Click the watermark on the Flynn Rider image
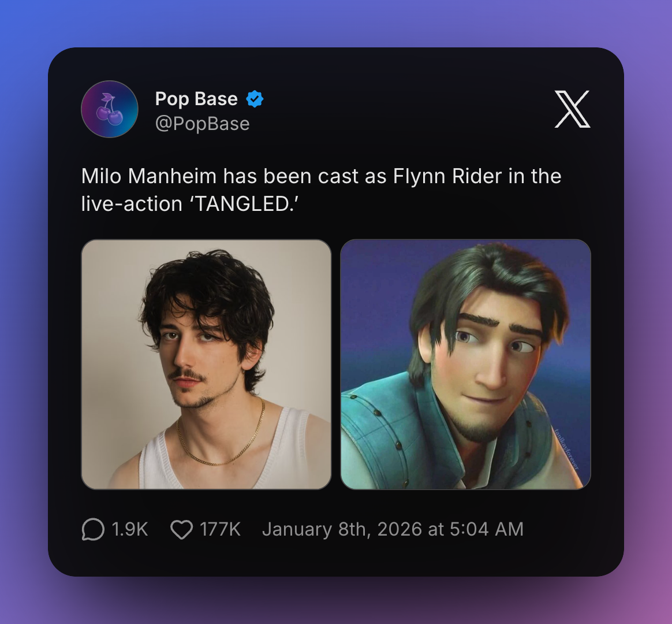 point(567,449)
